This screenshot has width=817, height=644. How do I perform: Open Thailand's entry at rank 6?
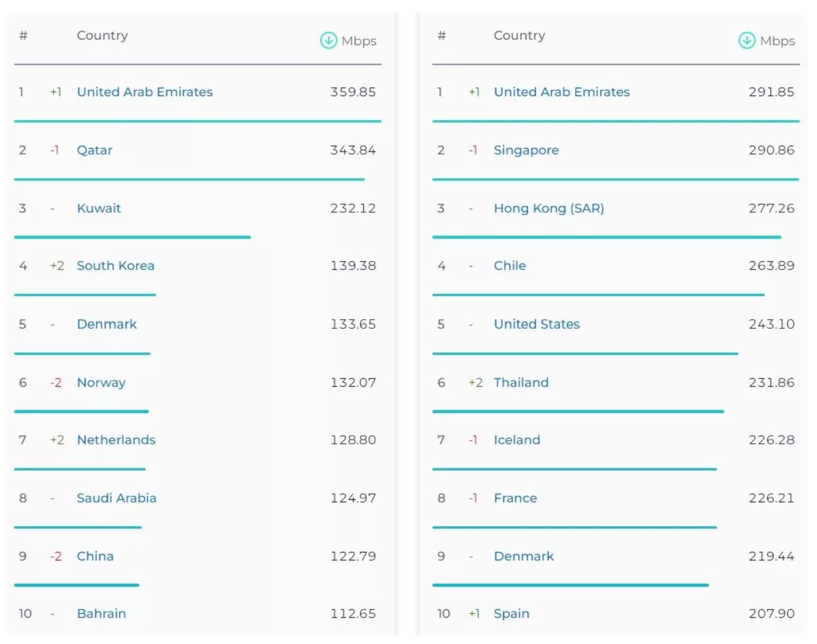pyautogui.click(x=520, y=382)
